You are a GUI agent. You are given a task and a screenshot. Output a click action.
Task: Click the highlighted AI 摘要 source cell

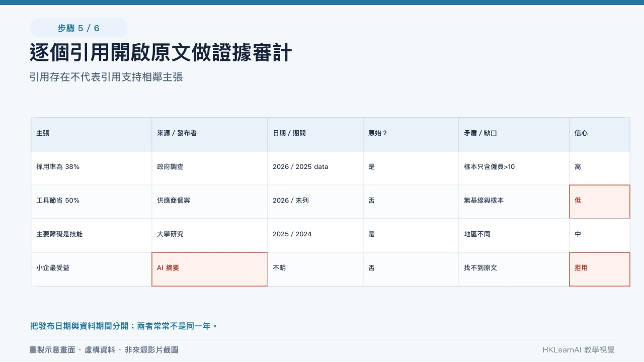[x=210, y=269]
